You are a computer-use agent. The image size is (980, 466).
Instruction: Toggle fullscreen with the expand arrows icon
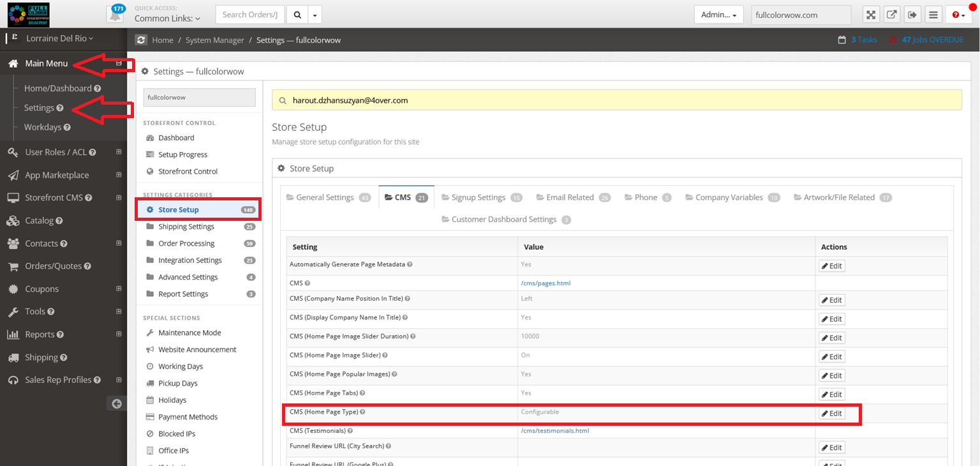point(871,15)
